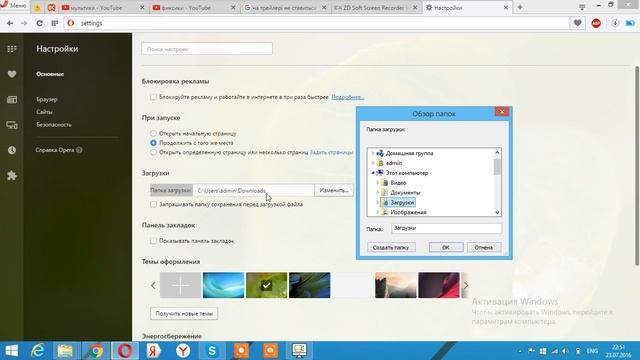Click Задать страницы link
This screenshot has height=360, width=640.
[331, 152]
